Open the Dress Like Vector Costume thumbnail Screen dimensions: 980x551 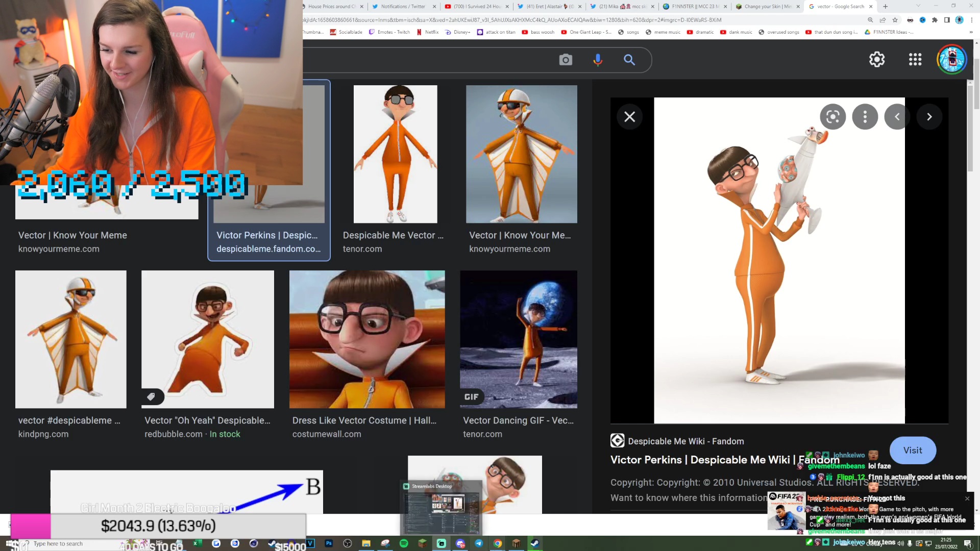(367, 339)
